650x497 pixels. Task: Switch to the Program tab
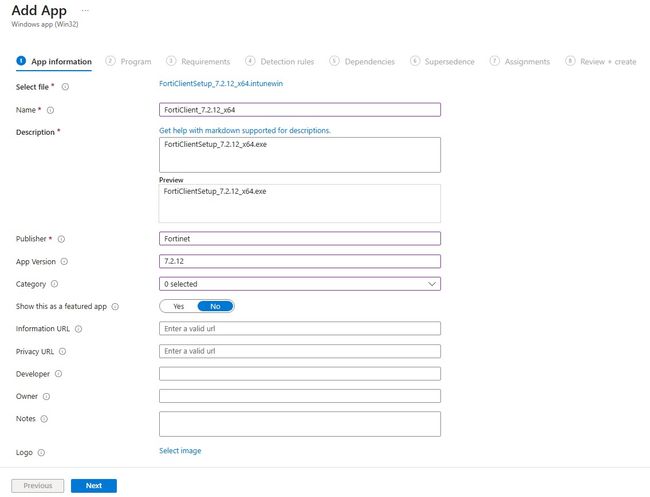click(129, 62)
